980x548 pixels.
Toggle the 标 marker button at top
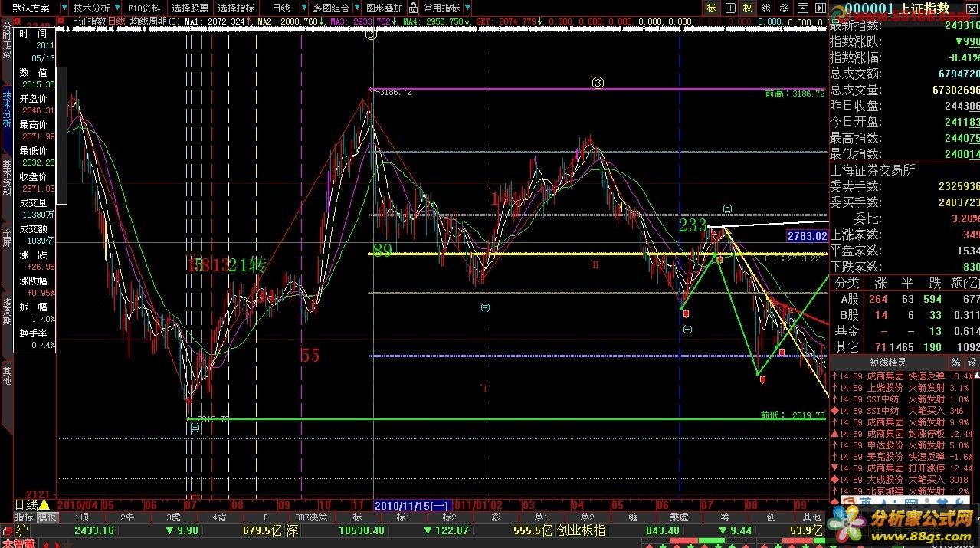click(x=712, y=8)
